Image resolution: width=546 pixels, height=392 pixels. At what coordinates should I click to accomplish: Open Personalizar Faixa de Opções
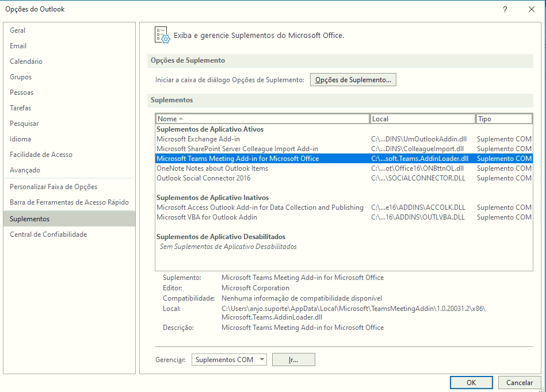[69, 187]
